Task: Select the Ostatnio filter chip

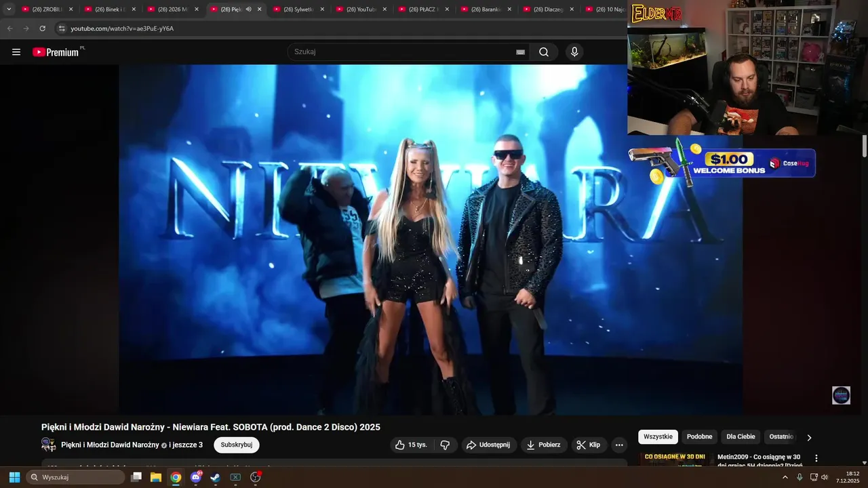Action: [x=781, y=436]
